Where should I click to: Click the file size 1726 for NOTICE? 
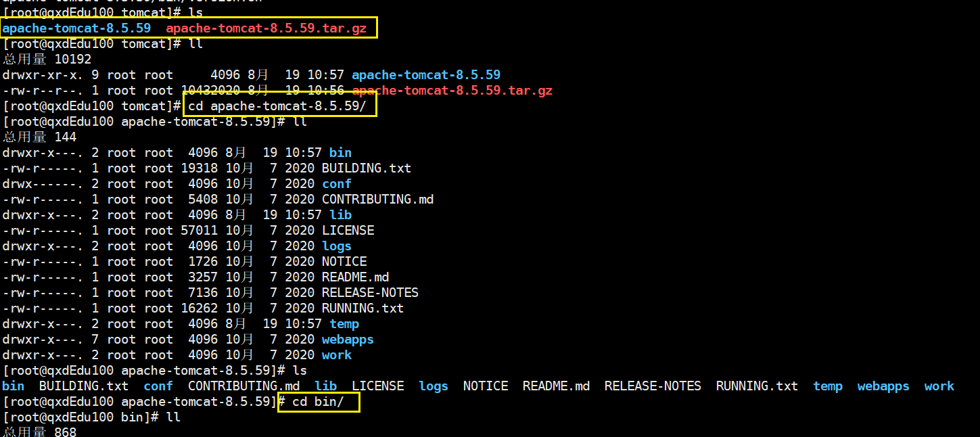pos(203,262)
